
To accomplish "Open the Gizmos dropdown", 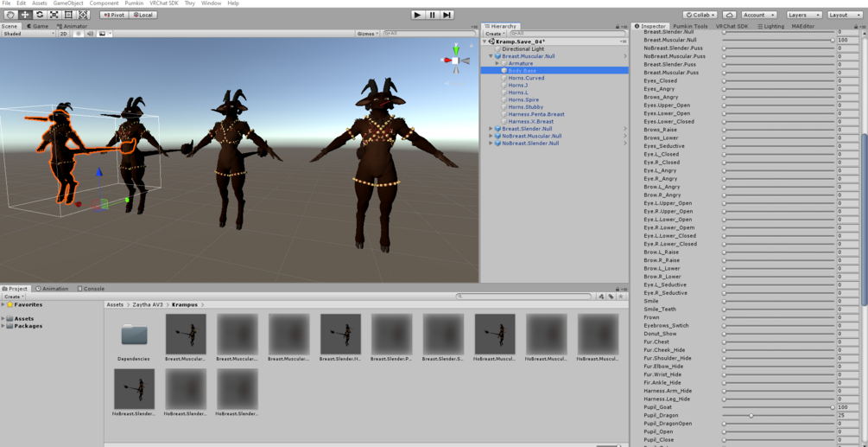I will click(368, 33).
